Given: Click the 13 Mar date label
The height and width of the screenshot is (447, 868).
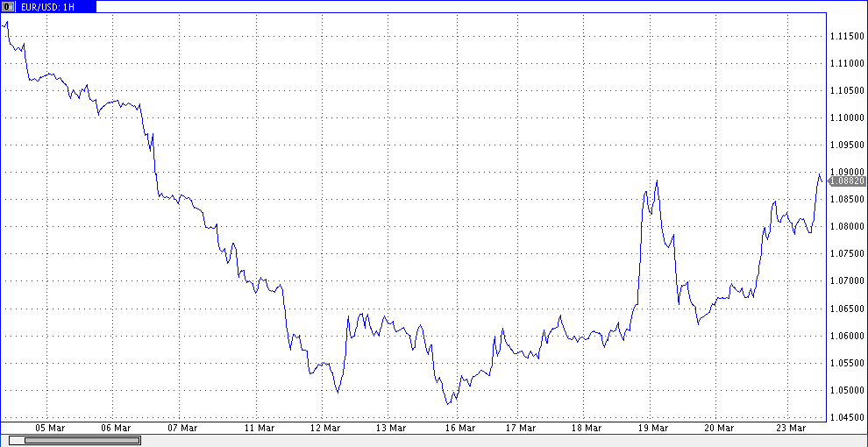Looking at the screenshot, I should pos(390,429).
